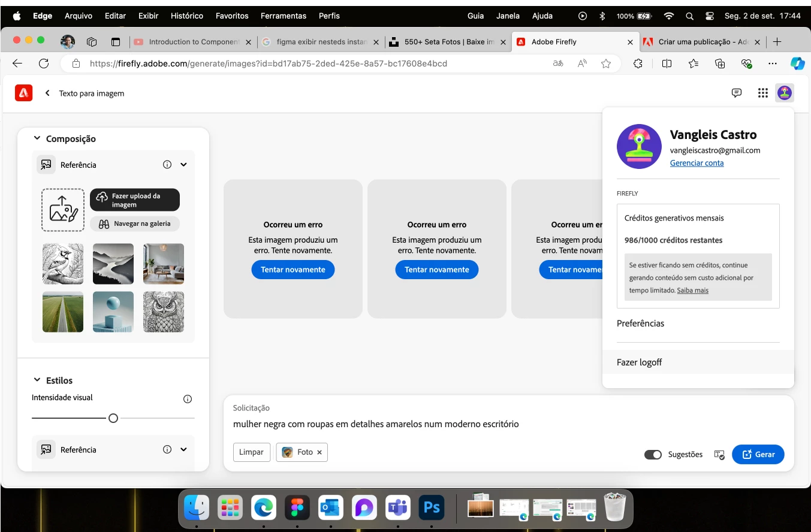Switch to the 550+ Seta Fotos tab
Viewport: 811px width, 532px height.
[x=448, y=42]
